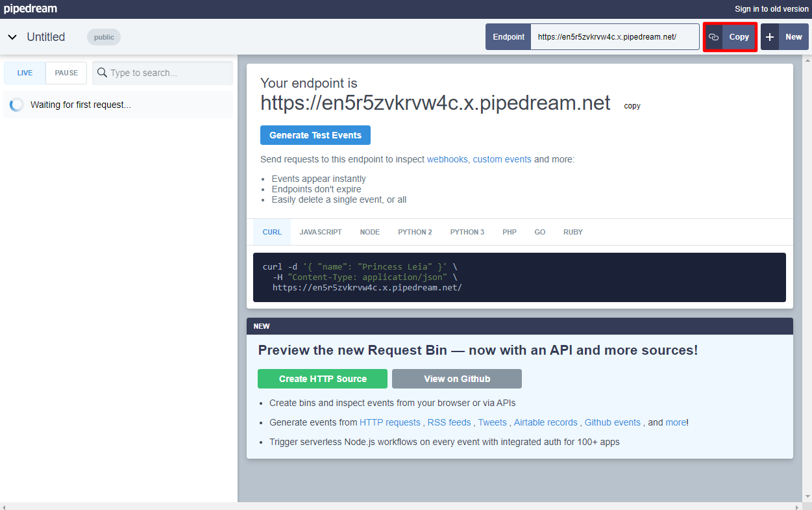
Task: Select the PYTHON 2 tab
Action: [415, 232]
